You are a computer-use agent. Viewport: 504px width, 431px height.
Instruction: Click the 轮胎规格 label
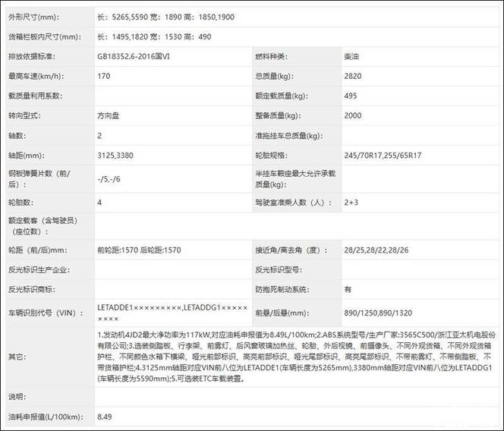coord(271,156)
